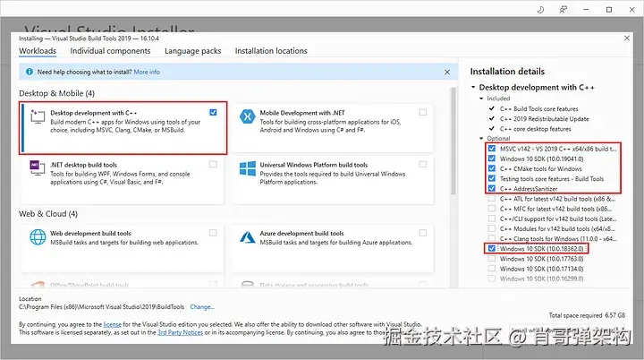The width and height of the screenshot is (644, 360).
Task: Open the More info link
Action: pos(147,72)
